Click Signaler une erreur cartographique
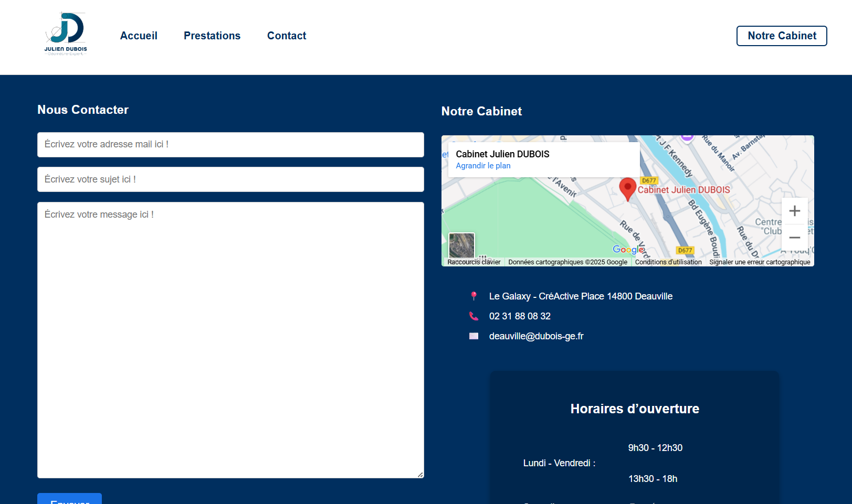This screenshot has width=852, height=504. [759, 262]
